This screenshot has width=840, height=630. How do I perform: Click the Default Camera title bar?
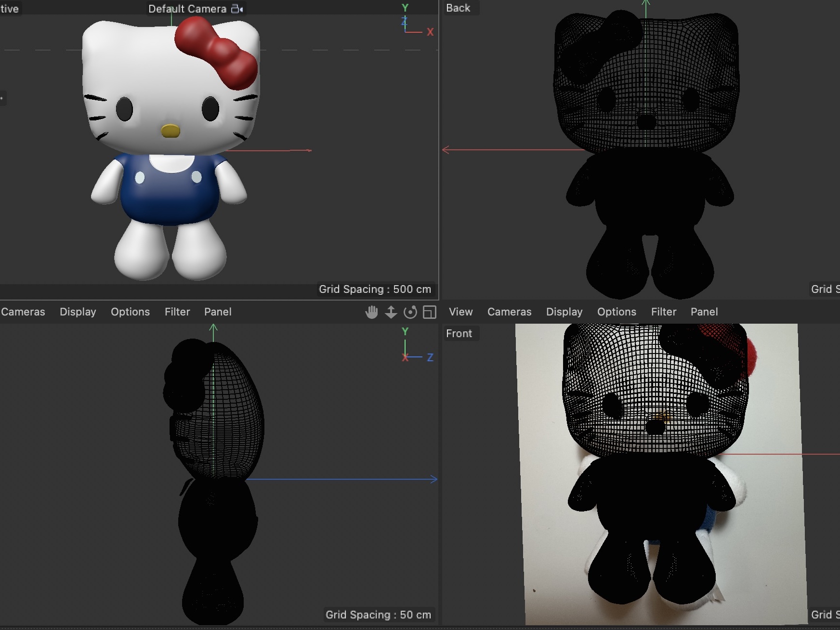tap(187, 8)
